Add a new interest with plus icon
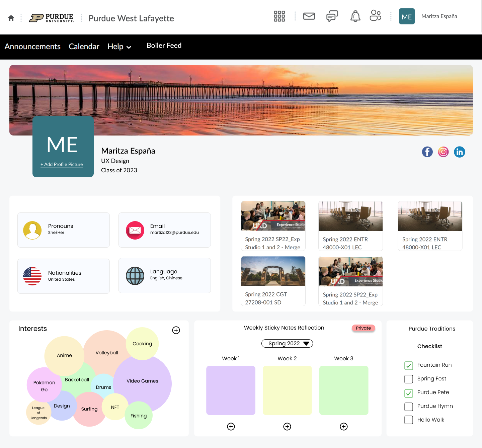 [176, 330]
